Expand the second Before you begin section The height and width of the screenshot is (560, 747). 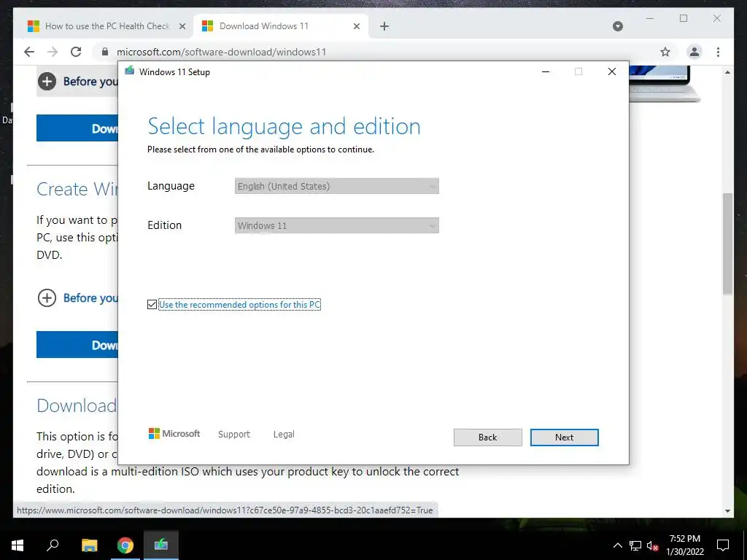47,298
